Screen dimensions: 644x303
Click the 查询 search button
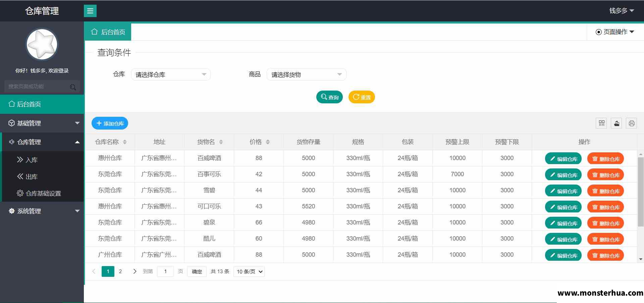tap(329, 97)
